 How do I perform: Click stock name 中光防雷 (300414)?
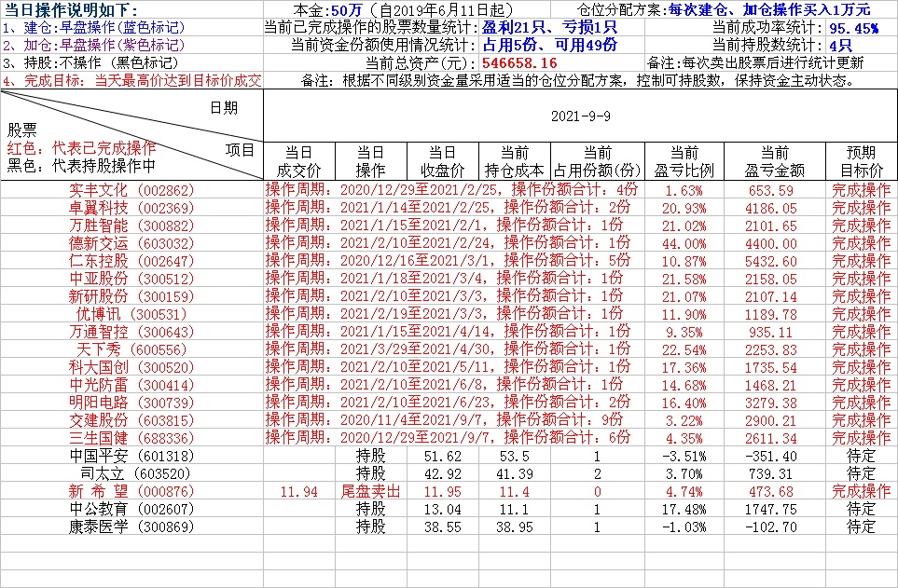click(131, 385)
